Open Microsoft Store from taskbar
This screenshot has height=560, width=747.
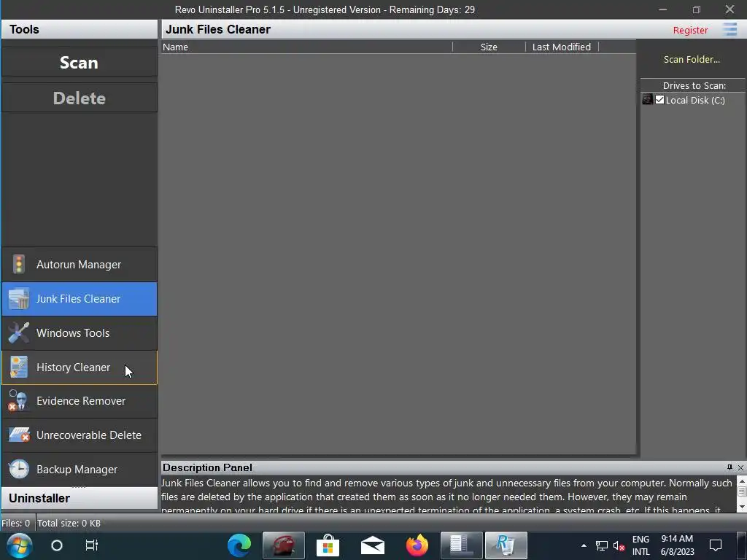click(x=328, y=545)
